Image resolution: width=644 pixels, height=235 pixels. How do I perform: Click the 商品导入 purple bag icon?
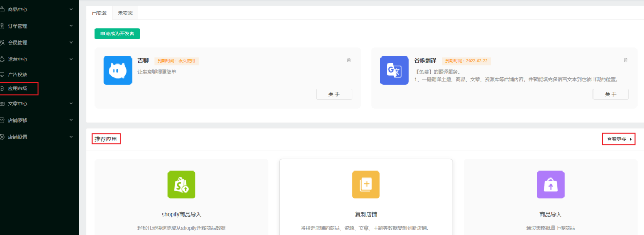coord(550,185)
